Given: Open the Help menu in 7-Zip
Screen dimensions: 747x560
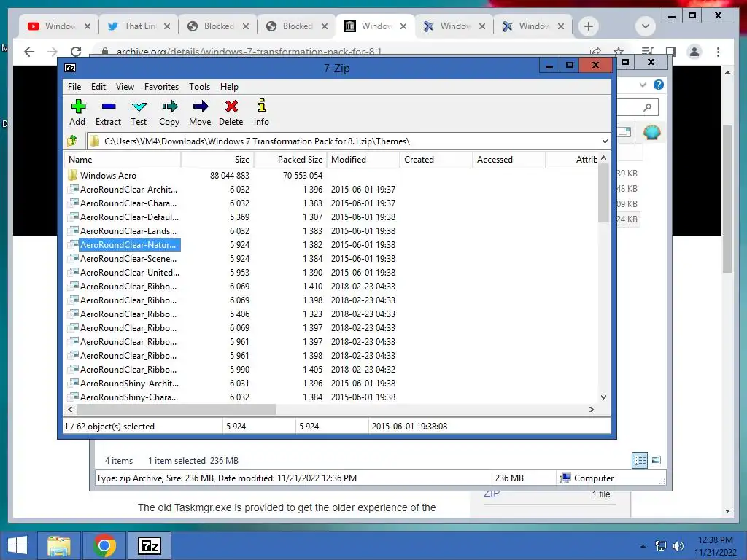Looking at the screenshot, I should coord(229,87).
